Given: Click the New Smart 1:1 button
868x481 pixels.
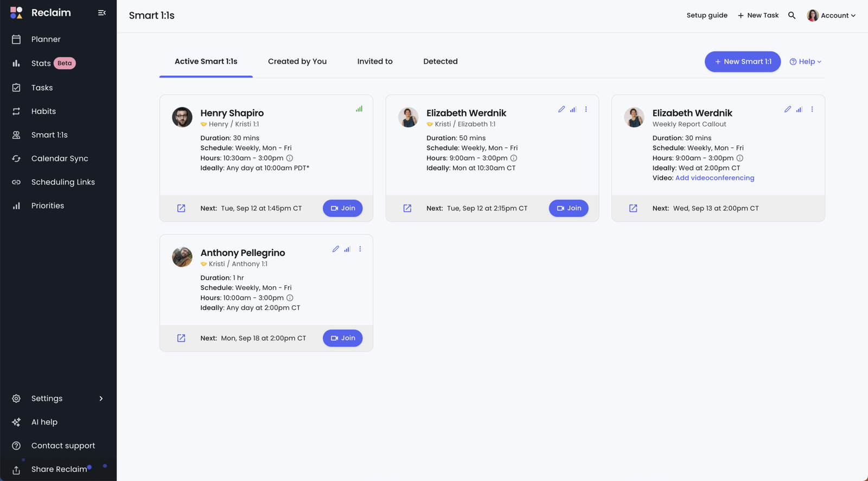Looking at the screenshot, I should pos(742,62).
